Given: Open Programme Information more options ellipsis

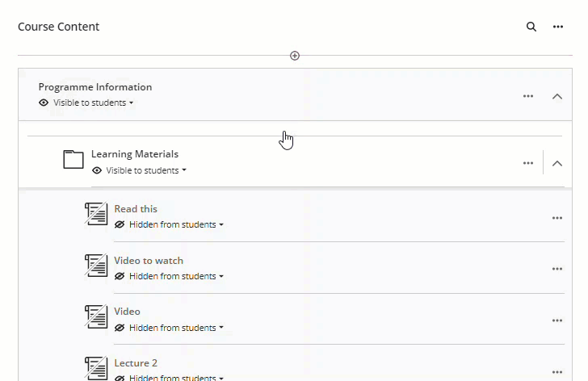Looking at the screenshot, I should pyautogui.click(x=528, y=96).
